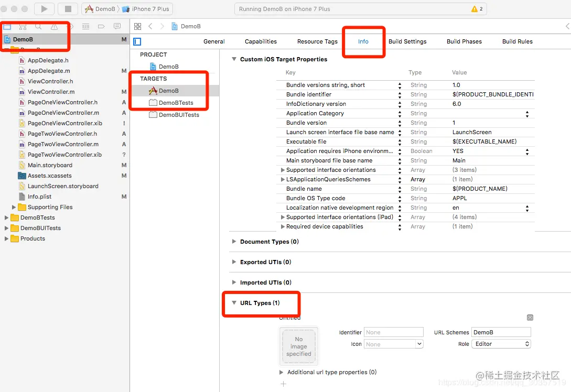Open ViewController.h file
This screenshot has width=571, height=392.
[x=50, y=81]
